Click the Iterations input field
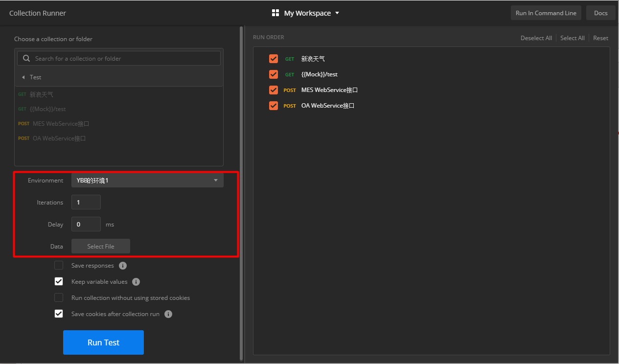Screen dimensions: 619x364 (x=86, y=202)
